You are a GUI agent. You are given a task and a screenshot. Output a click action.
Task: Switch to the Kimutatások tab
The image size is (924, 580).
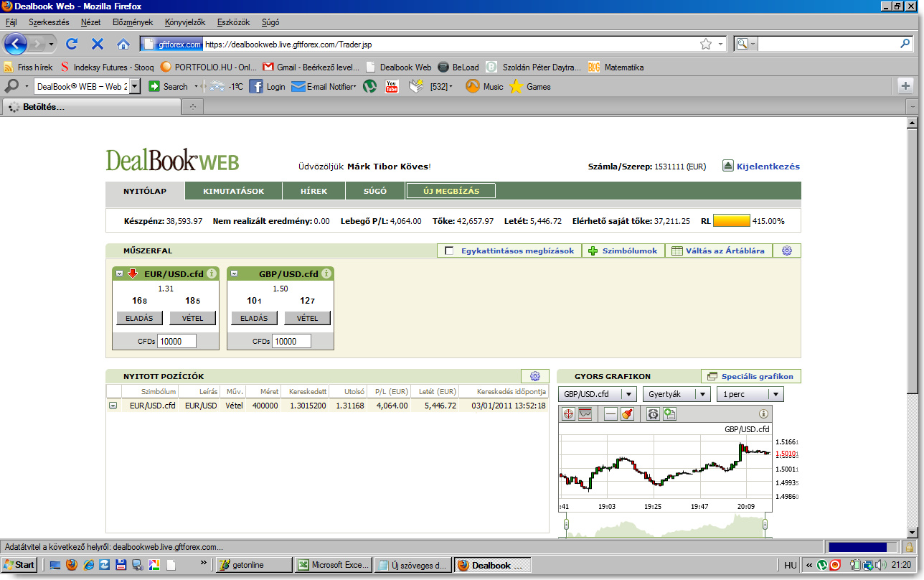[x=234, y=191]
